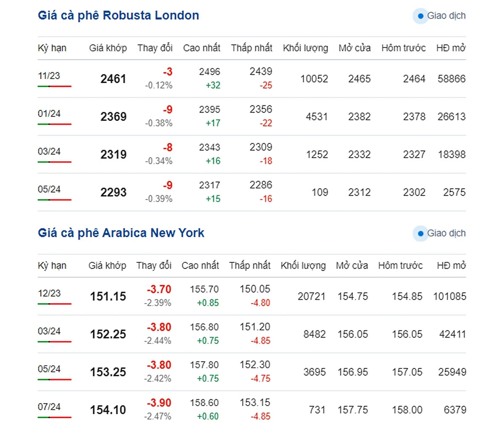Click the Arabica 03/24 matched price 152.25
The width and height of the screenshot is (504, 427).
(x=108, y=334)
